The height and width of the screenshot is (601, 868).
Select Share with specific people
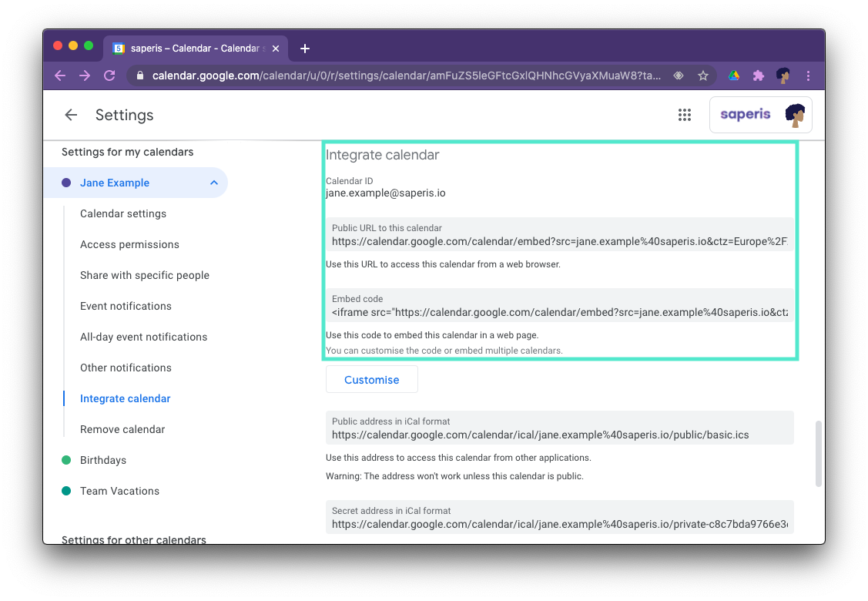point(144,275)
